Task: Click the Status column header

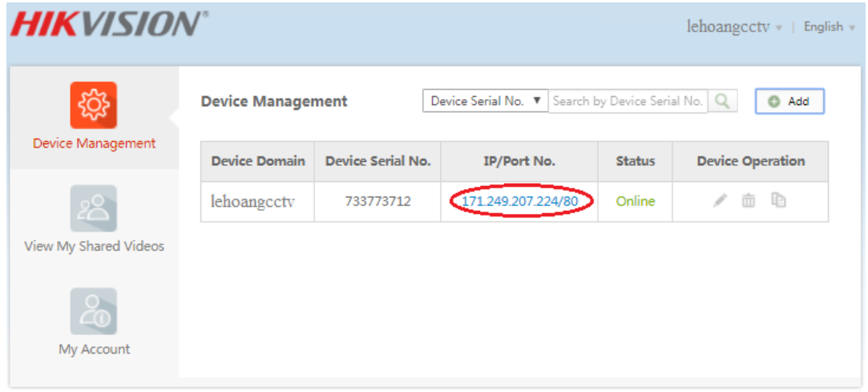Action: click(635, 161)
